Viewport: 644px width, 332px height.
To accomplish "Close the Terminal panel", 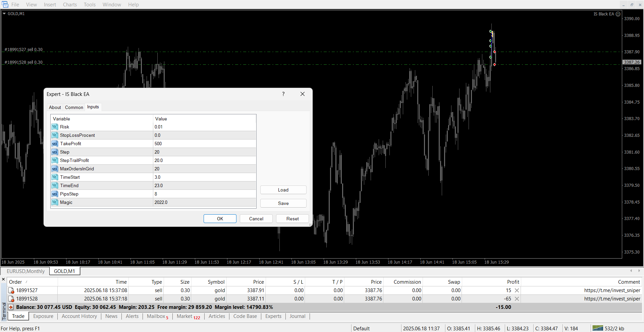I will (3, 279).
